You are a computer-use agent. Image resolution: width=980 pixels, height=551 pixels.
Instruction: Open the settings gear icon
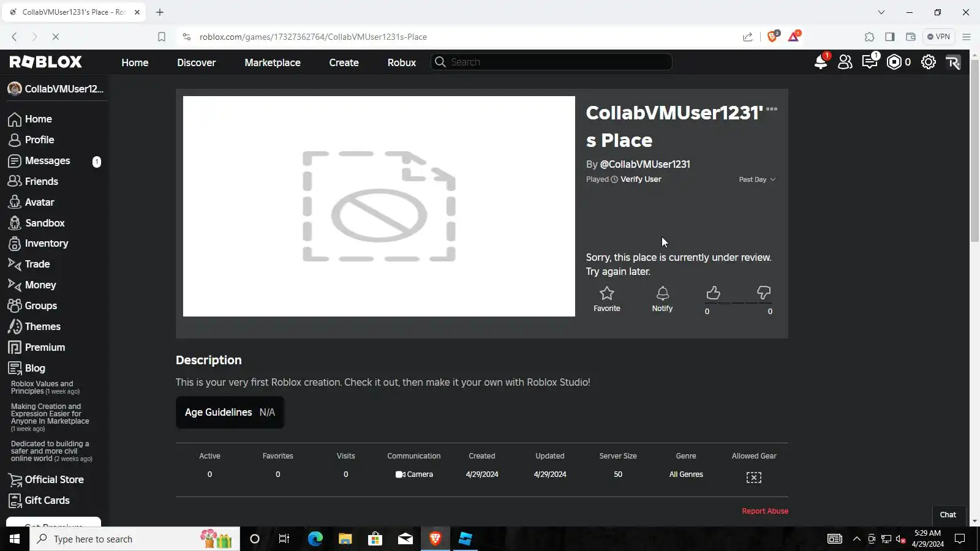[929, 62]
